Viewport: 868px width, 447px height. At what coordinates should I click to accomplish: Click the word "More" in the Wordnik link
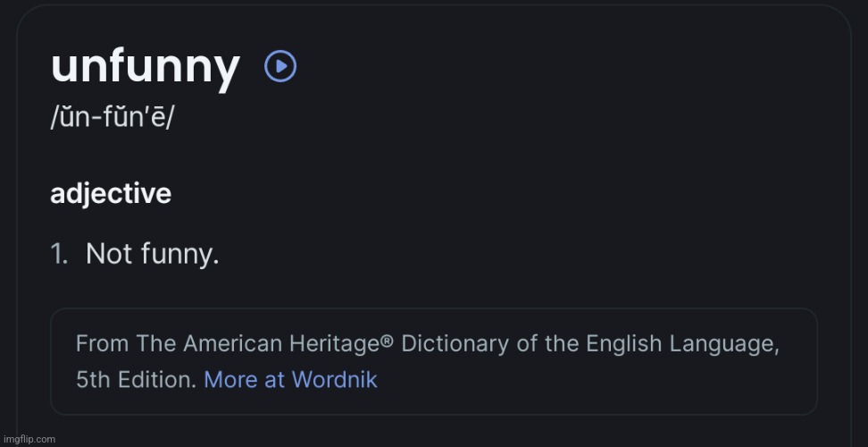pos(230,379)
